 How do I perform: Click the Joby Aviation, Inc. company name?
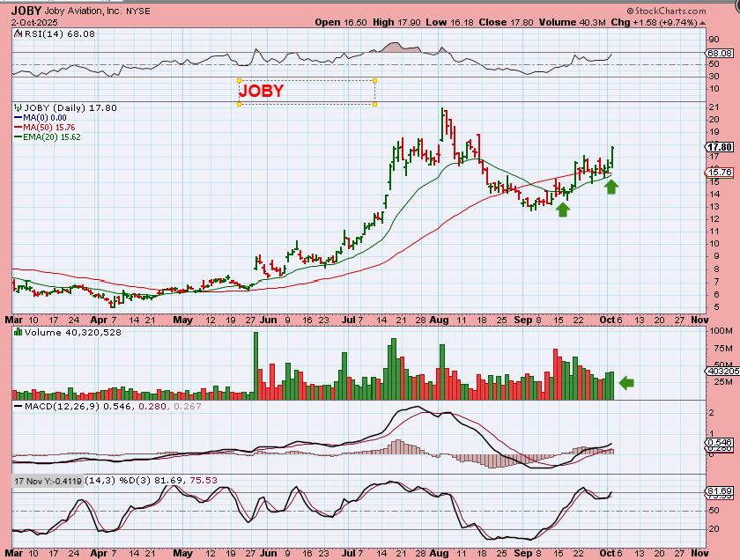point(83,11)
